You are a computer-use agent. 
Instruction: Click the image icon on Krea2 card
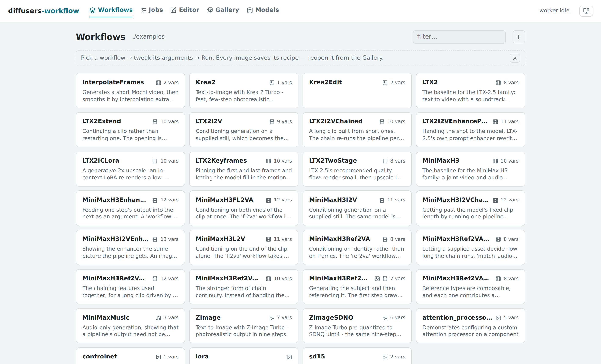coord(272,83)
